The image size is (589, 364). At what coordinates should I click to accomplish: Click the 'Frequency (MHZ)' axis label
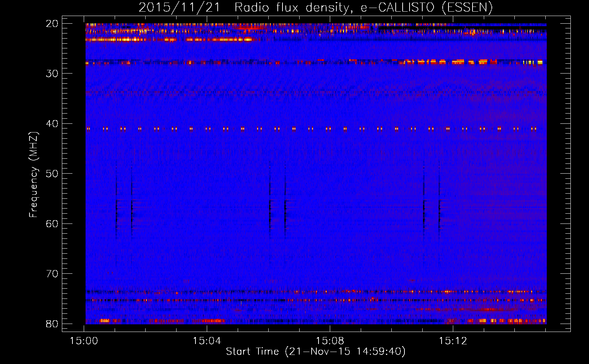click(x=33, y=175)
